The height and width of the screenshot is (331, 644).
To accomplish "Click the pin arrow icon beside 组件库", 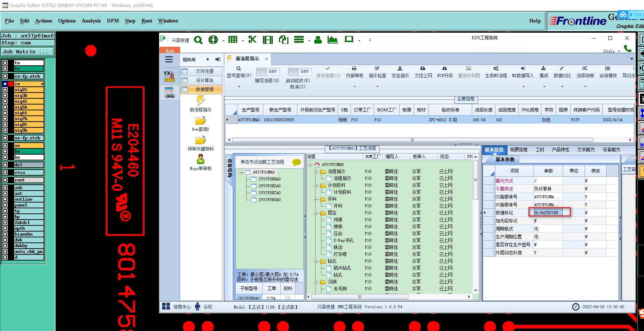I will point(218,60).
